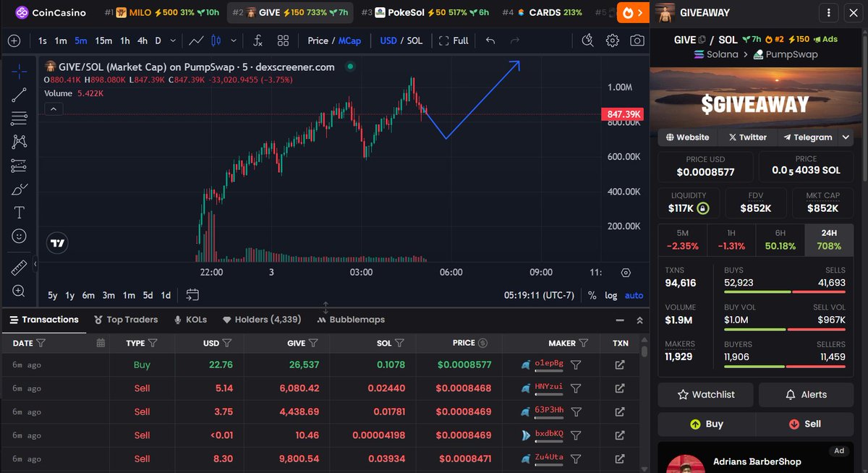Image resolution: width=868 pixels, height=473 pixels.
Task: Collapse the drawing toolbar side arrow
Action: pos(35,264)
